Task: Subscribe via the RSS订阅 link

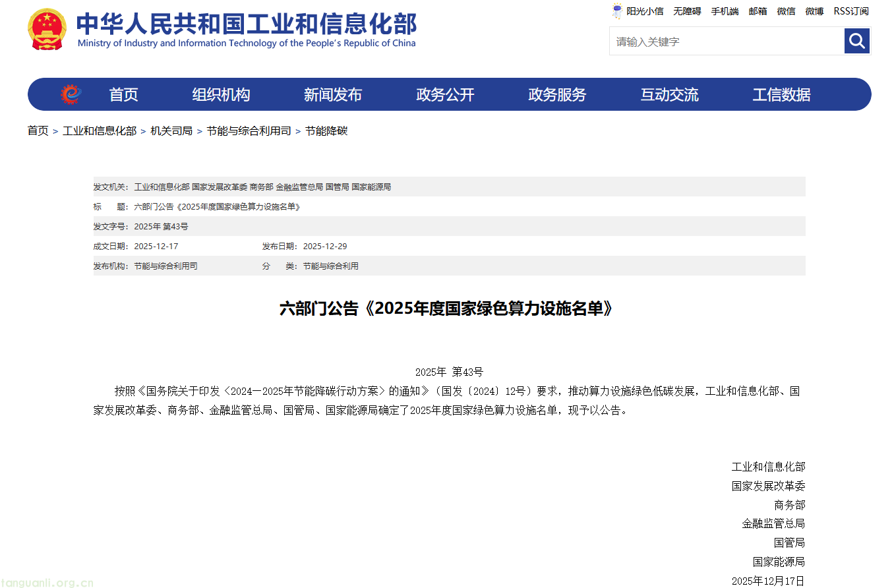Action: coord(851,11)
